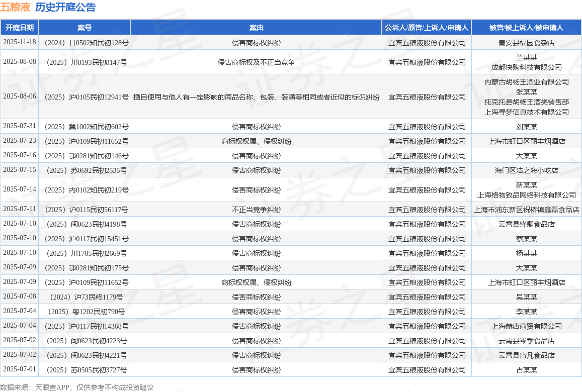Select the 案号 column header
Viewport: 582px width, 392px height.
coord(85,28)
